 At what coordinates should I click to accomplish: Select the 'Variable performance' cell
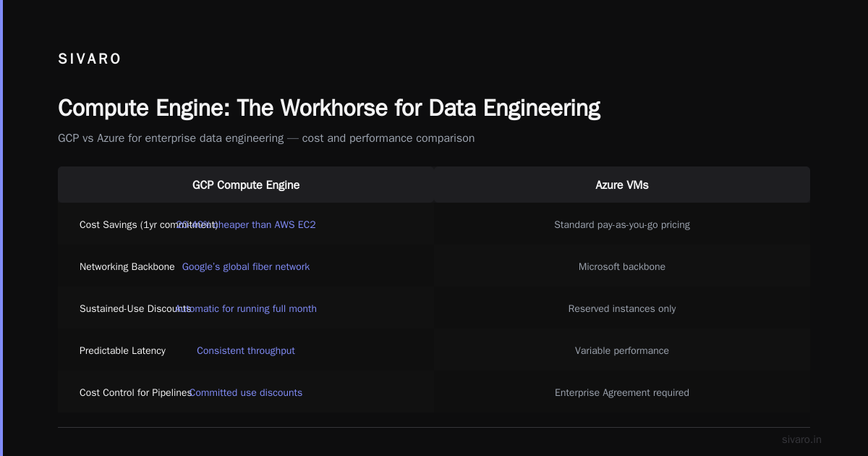pos(622,350)
